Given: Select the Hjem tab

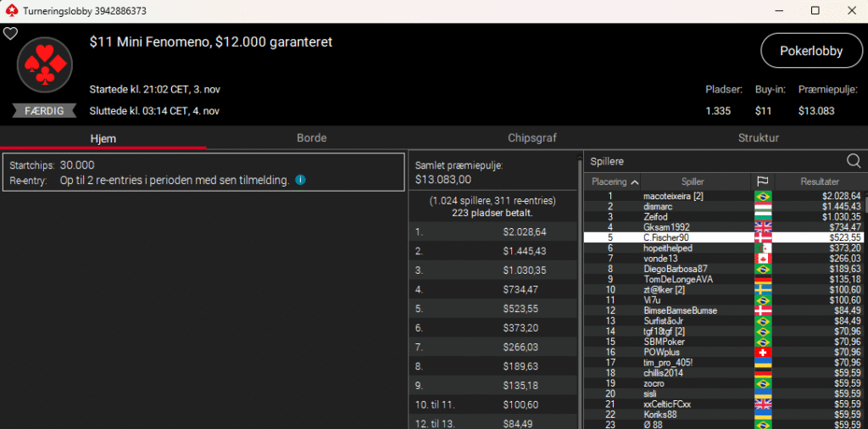Looking at the screenshot, I should click(103, 137).
